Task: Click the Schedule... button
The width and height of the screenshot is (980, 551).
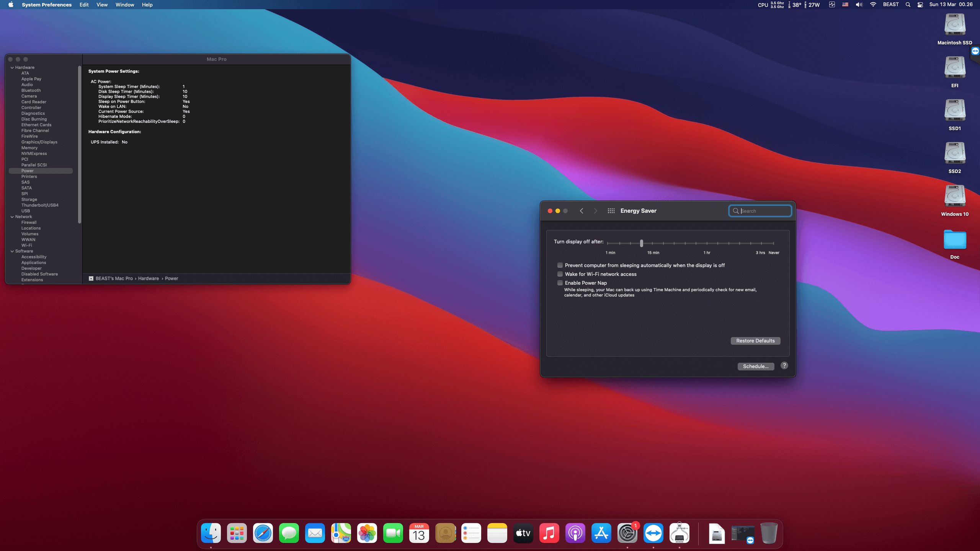Action: click(756, 366)
